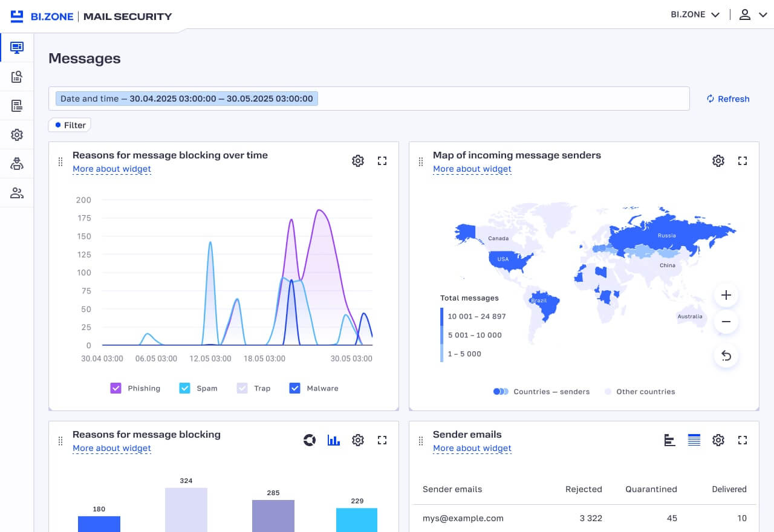Expand the BI.ZONE organization dropdown
Screen dimensions: 774x532
tap(695, 15)
